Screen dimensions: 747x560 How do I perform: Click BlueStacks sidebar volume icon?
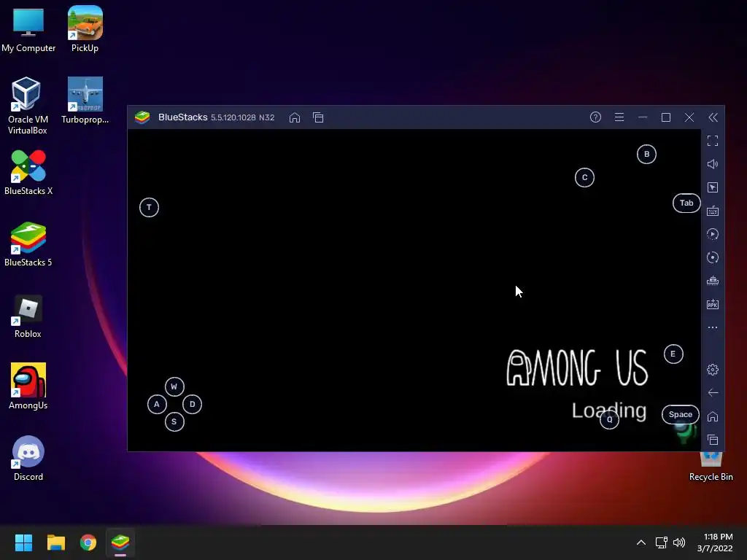tap(712, 164)
